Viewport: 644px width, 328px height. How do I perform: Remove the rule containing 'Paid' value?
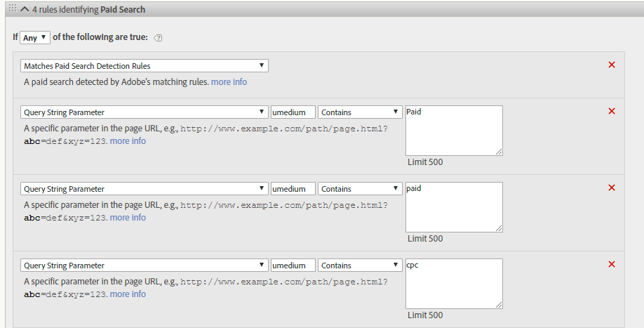pyautogui.click(x=611, y=111)
